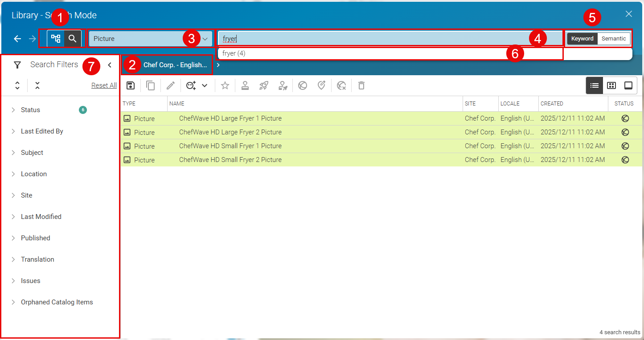Switch search mode to Semantic

coord(614,38)
